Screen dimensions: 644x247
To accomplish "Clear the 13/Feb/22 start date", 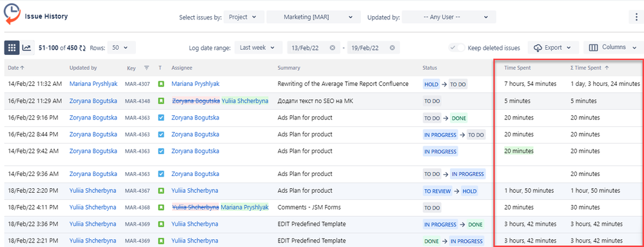I will click(332, 48).
